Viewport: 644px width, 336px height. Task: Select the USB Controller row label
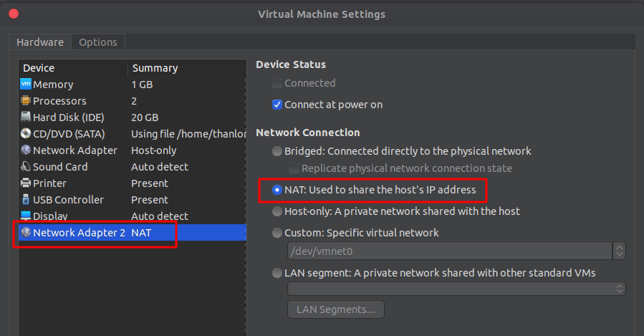pyautogui.click(x=68, y=200)
